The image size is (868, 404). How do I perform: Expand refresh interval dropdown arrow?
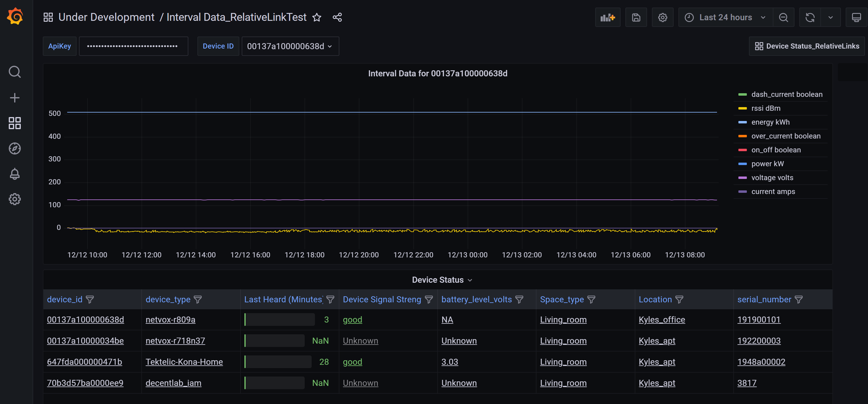point(830,17)
